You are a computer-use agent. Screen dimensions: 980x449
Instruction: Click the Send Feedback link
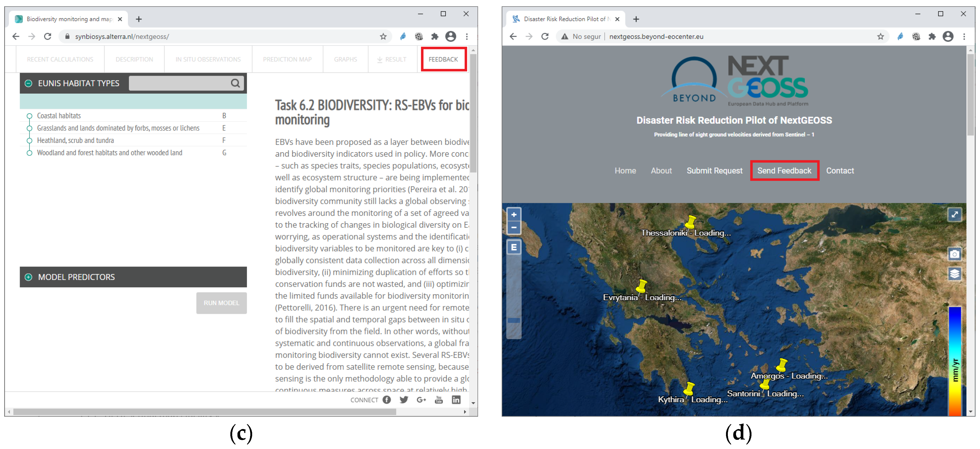tap(784, 171)
